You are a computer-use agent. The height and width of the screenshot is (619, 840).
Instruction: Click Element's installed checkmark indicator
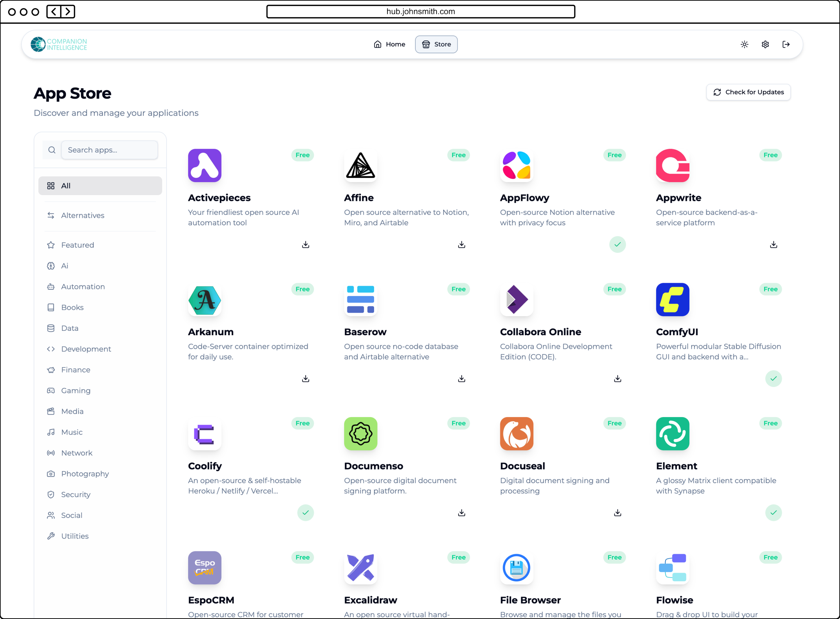[x=773, y=513]
